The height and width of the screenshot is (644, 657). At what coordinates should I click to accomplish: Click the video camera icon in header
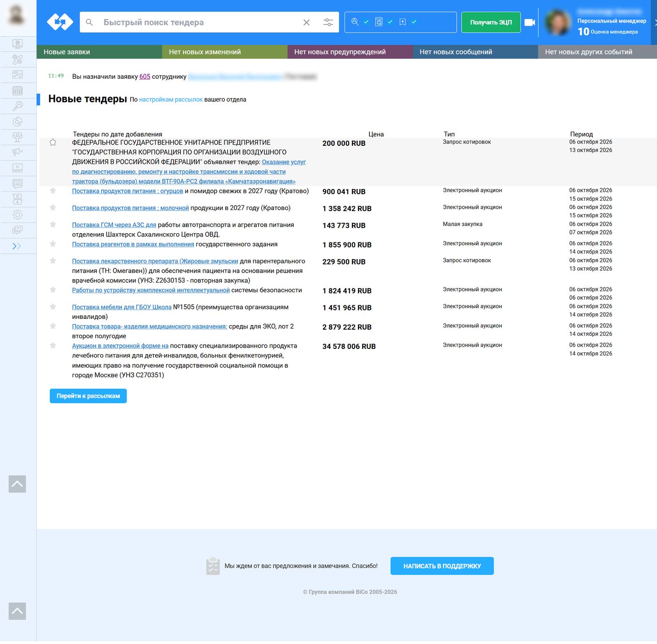click(530, 22)
